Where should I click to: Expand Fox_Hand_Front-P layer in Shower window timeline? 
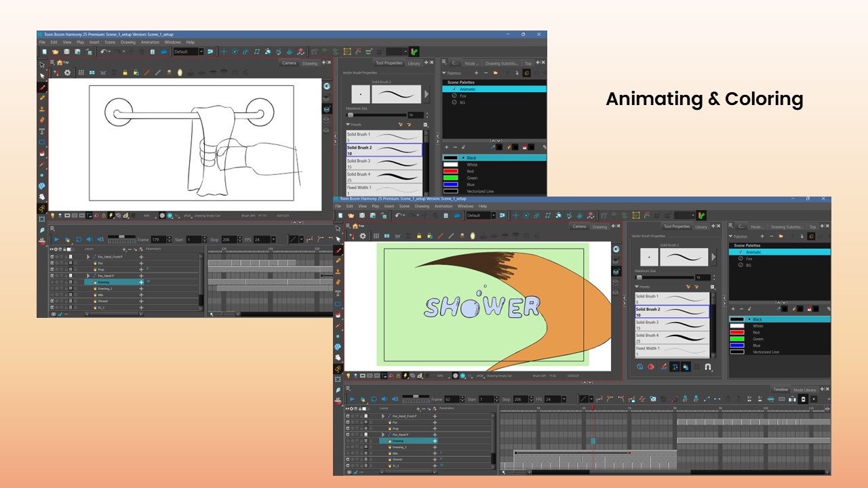[x=383, y=416]
